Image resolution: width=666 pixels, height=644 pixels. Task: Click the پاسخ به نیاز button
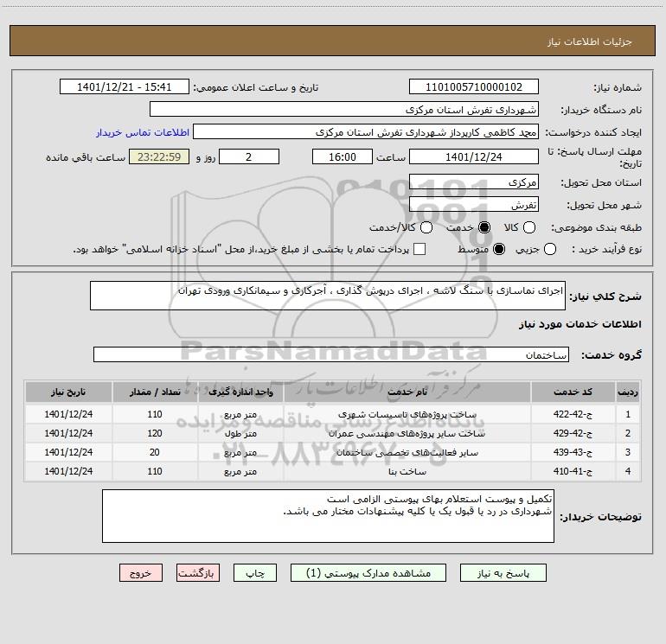[503, 573]
